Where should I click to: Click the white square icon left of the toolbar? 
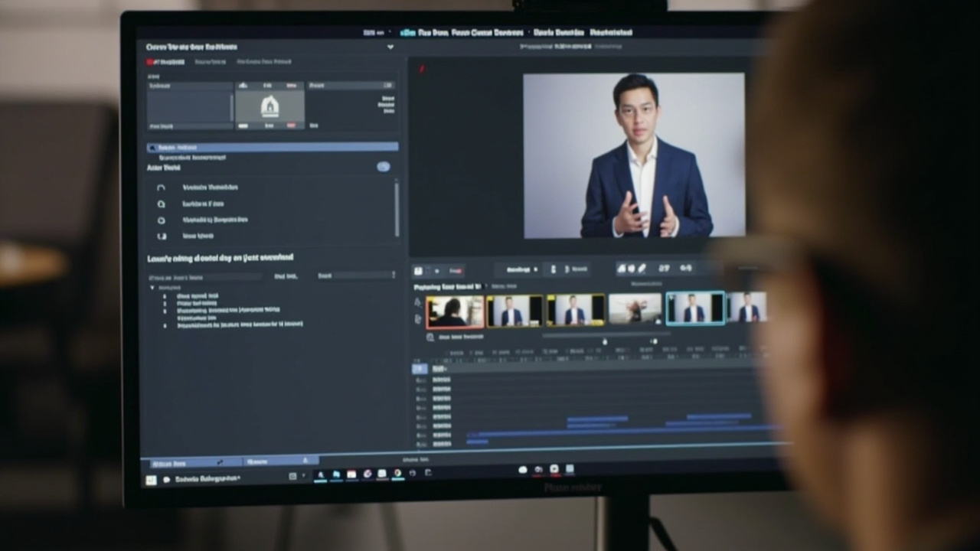pyautogui.click(x=418, y=270)
